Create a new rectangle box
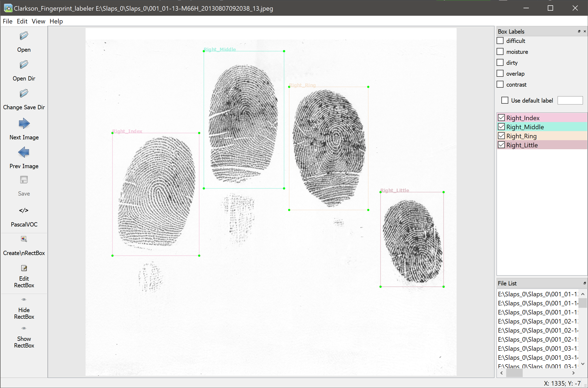588x388 pixels. click(24, 245)
